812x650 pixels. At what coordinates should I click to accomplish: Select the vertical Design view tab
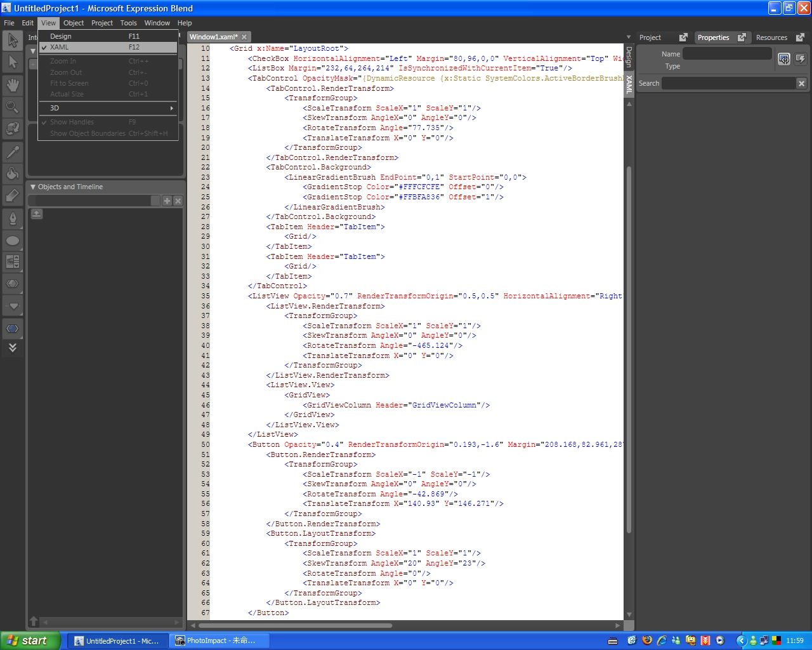coord(629,57)
